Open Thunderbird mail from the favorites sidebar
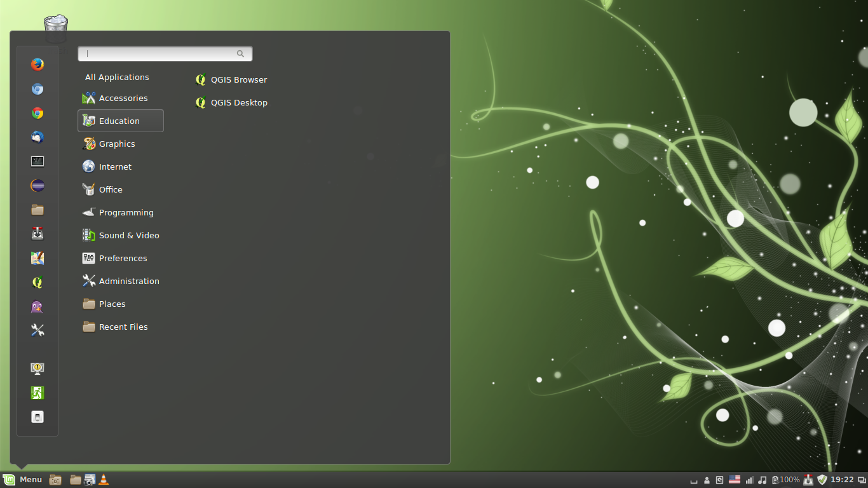The image size is (868, 488). tap(37, 137)
